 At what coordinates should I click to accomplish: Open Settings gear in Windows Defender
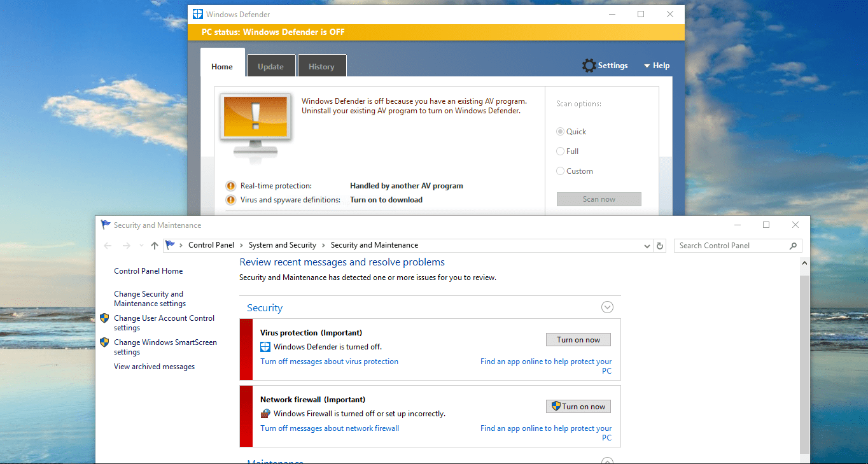coord(605,66)
